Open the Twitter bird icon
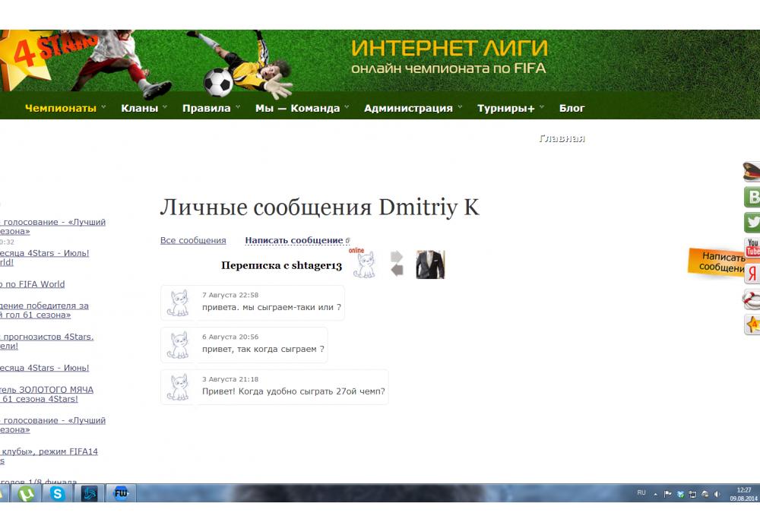760x532 pixels. (752, 223)
